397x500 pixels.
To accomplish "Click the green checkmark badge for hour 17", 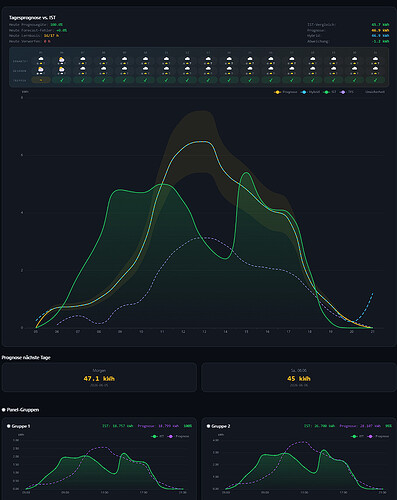I will (292, 80).
